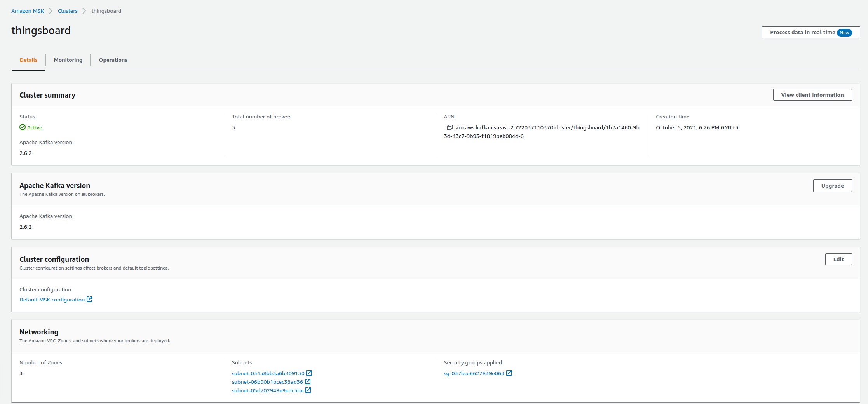Click the ARN label

tap(449, 117)
